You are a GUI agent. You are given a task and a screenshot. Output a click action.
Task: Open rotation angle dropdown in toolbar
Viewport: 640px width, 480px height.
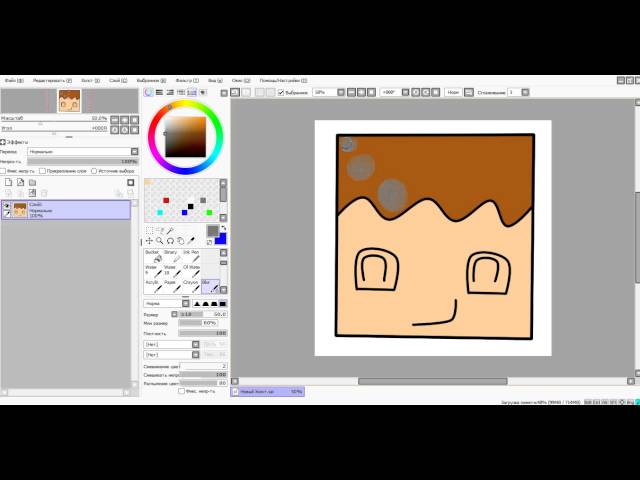[x=405, y=93]
